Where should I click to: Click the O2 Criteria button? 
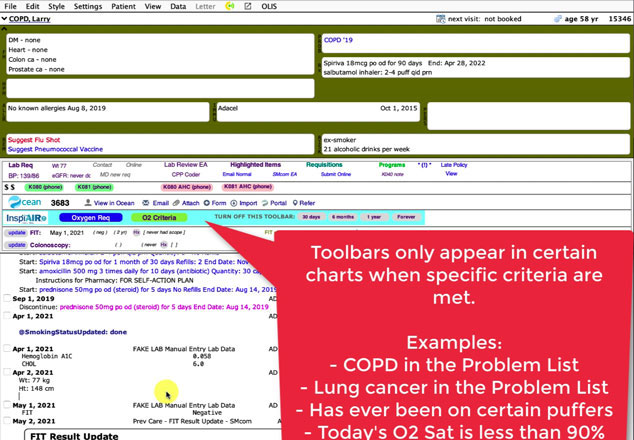coord(158,217)
